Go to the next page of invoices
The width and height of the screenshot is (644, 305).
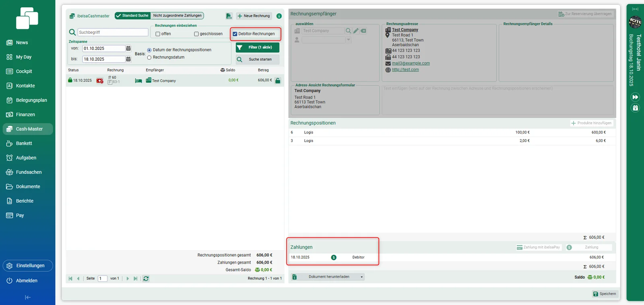[x=128, y=278]
